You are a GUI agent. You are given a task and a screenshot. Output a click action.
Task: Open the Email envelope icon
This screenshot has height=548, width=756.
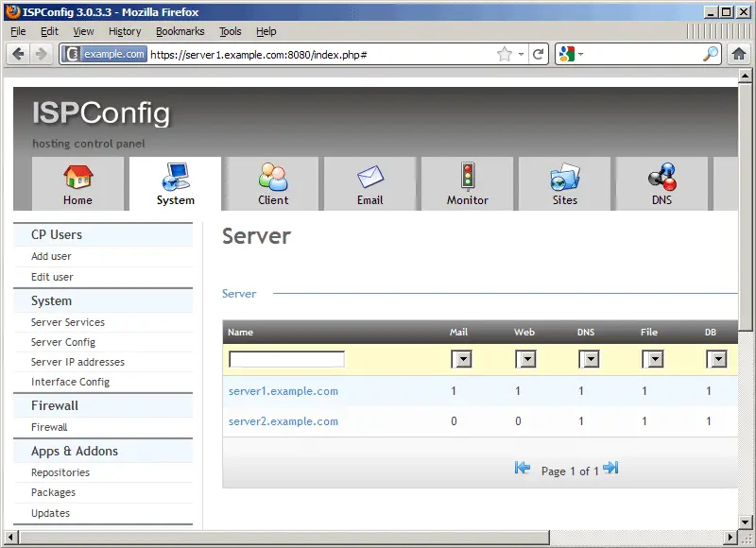tap(370, 177)
